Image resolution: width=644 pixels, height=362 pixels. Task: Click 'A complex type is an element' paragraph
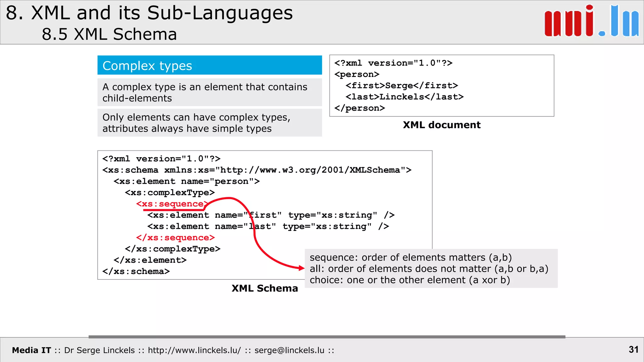pyautogui.click(x=210, y=92)
